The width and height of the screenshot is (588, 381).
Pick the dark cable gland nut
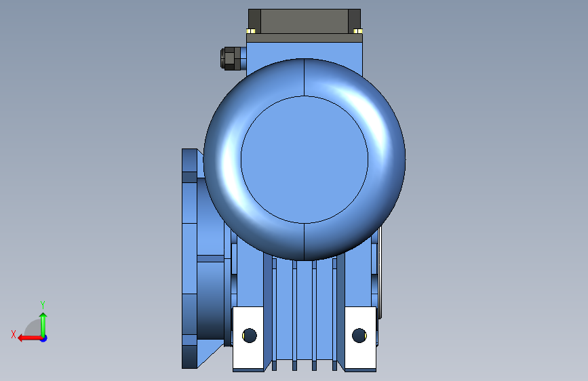(x=231, y=58)
